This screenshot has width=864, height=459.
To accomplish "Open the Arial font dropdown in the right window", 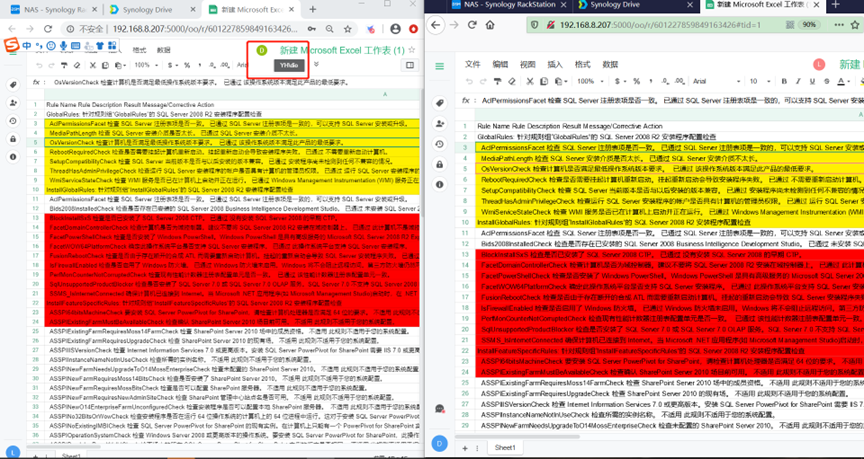I will pyautogui.click(x=715, y=82).
